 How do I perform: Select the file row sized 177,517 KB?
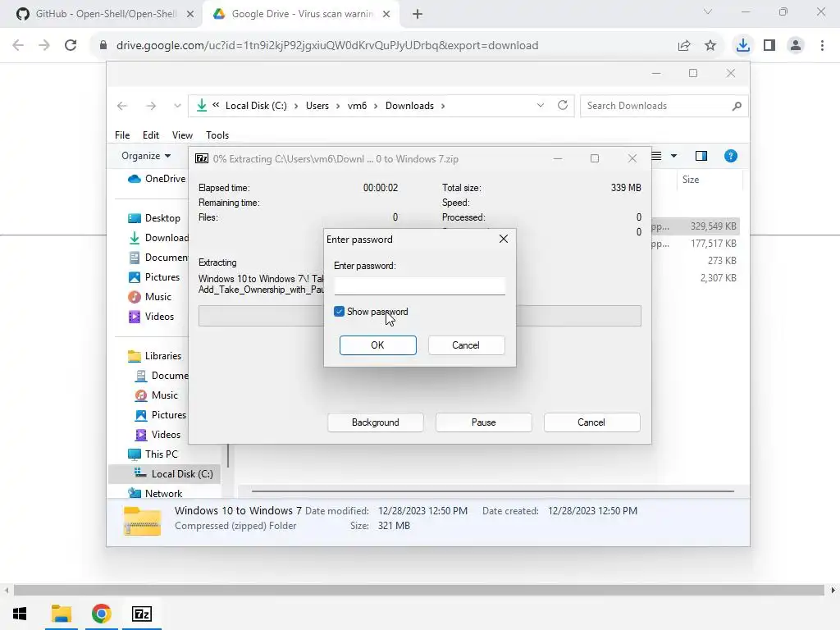tap(696, 243)
